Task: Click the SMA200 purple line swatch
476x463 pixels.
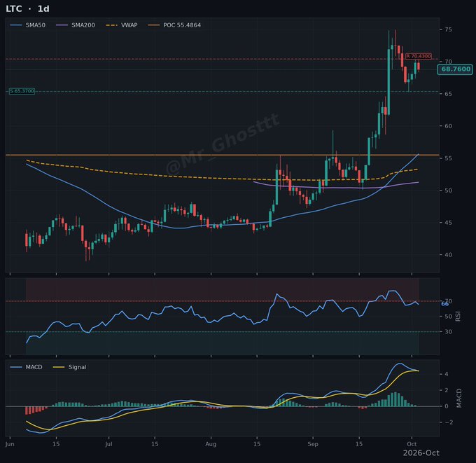Action: (x=62, y=25)
